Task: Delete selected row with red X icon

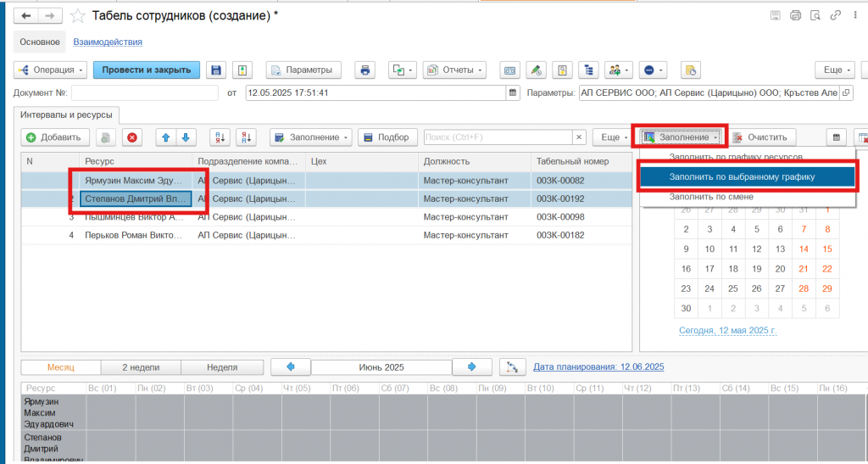Action: [131, 137]
